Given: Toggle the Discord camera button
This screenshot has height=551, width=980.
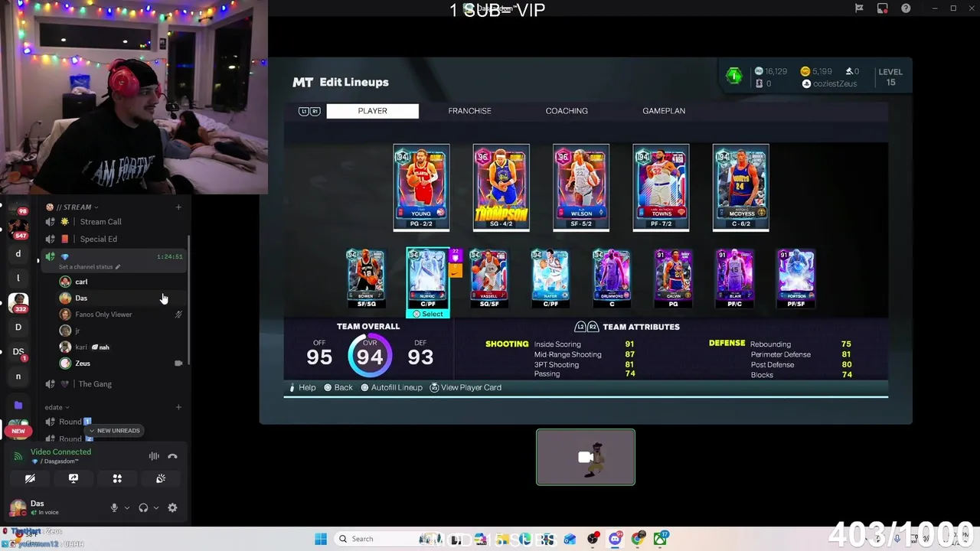Looking at the screenshot, I should (x=30, y=478).
